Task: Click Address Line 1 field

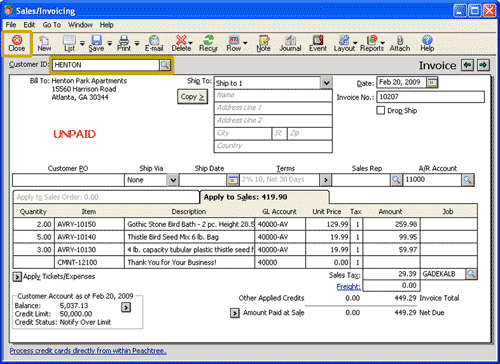Action: pyautogui.click(x=273, y=108)
